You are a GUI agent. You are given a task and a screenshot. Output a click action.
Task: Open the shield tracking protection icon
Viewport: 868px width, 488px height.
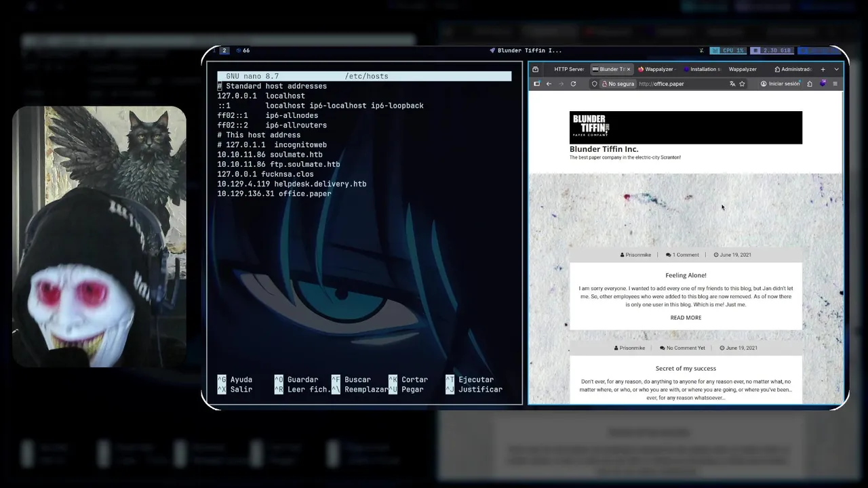pyautogui.click(x=595, y=84)
